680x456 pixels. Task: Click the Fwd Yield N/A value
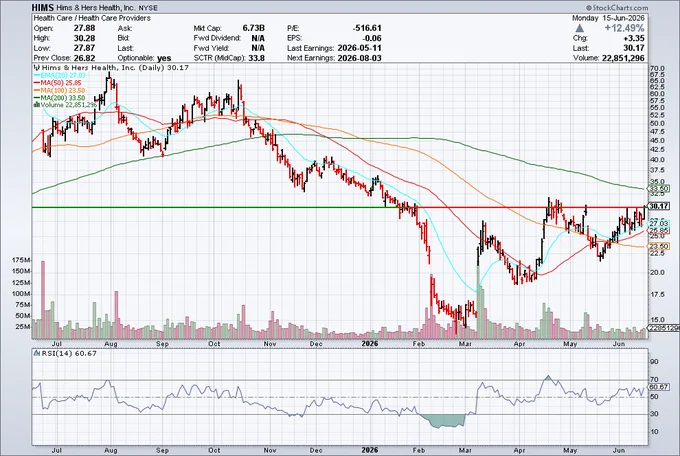coord(258,48)
